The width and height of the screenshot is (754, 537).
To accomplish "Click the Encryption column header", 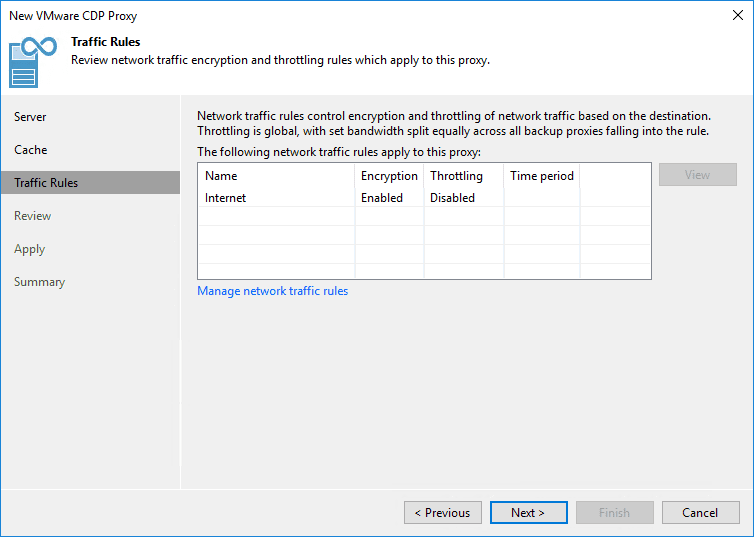I will coord(389,176).
